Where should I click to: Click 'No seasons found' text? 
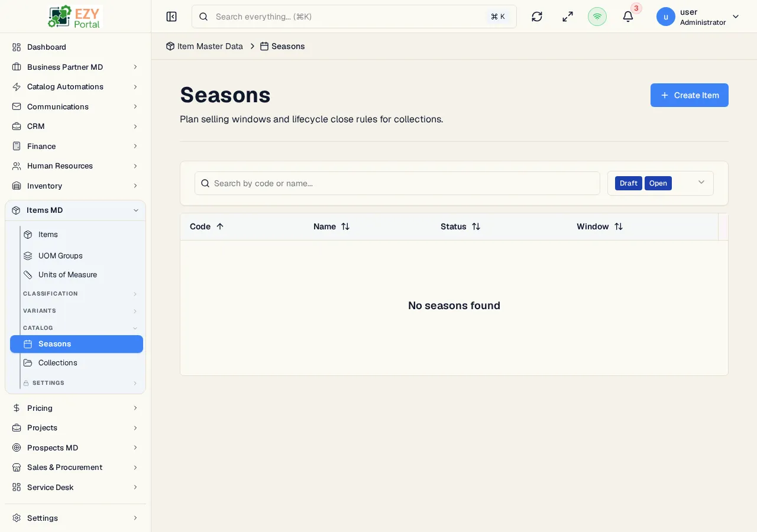coord(454,306)
